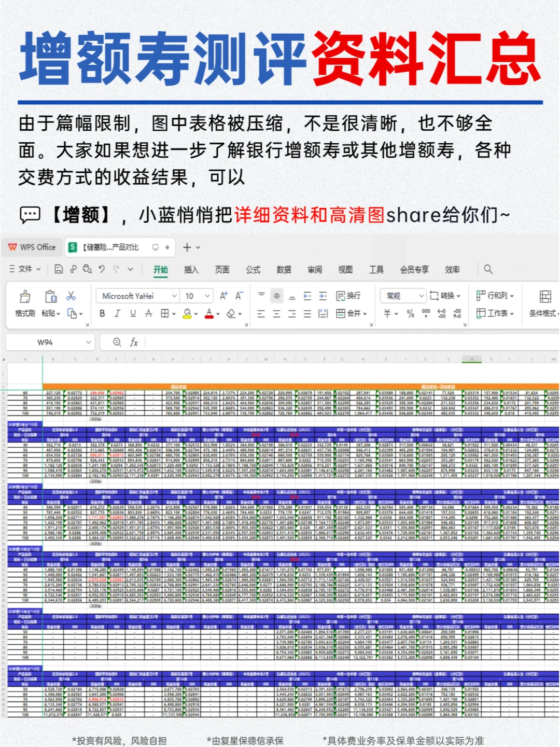Toggle Italic formatting
Image resolution: width=560 pixels, height=747 pixels.
(x=117, y=313)
